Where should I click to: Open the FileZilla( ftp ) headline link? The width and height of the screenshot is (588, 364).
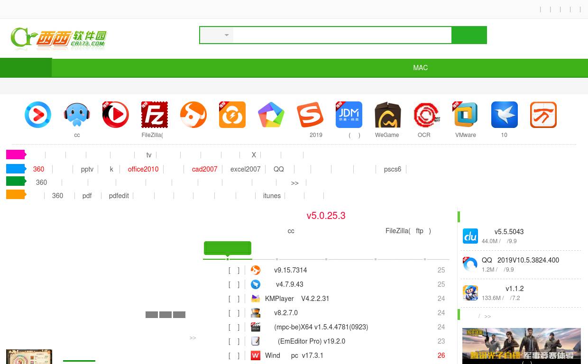pyautogui.click(x=408, y=231)
